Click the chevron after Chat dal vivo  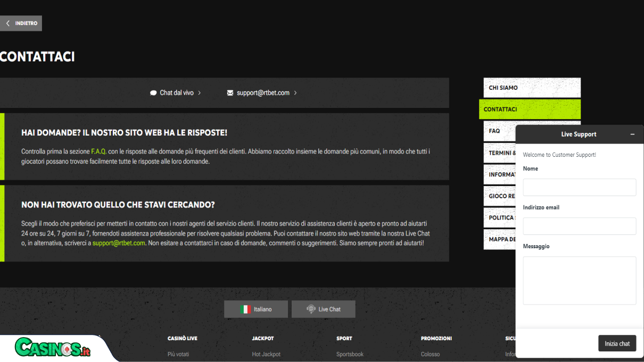coord(199,92)
